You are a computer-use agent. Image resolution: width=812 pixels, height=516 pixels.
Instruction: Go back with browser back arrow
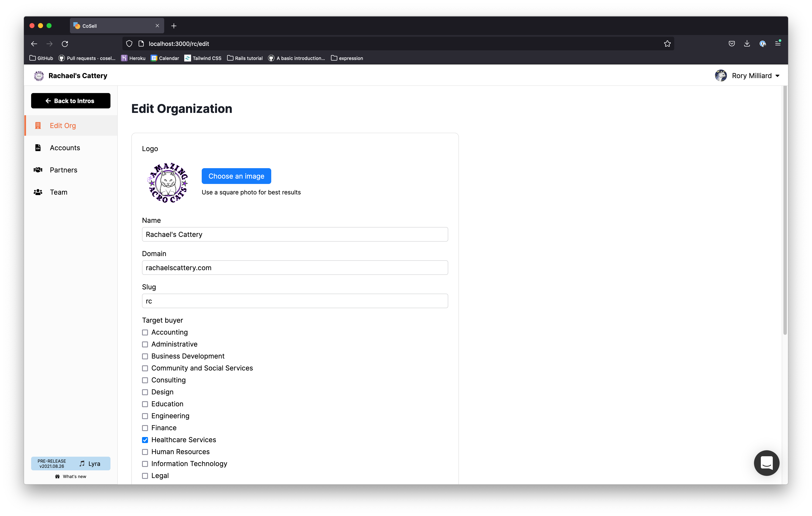34,44
